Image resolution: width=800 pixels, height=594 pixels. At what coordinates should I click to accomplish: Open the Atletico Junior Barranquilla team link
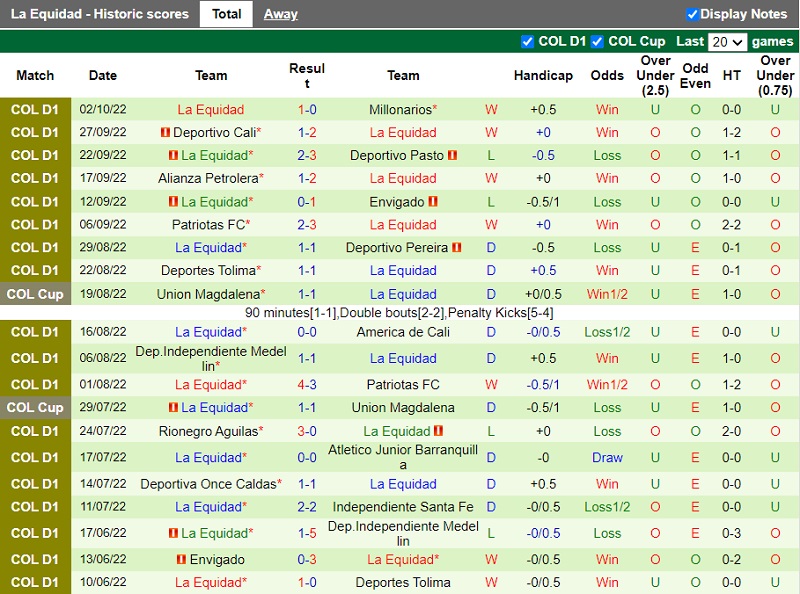[x=403, y=457]
